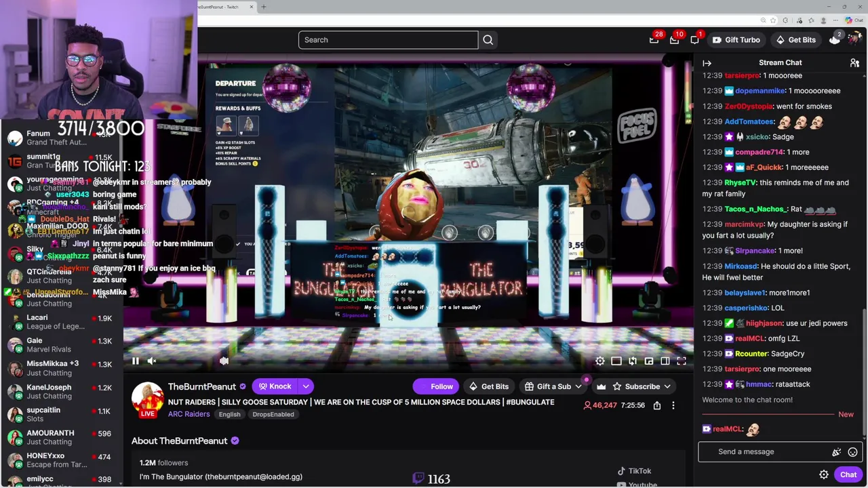
Task: Open the video player settings gear
Action: [x=600, y=361]
